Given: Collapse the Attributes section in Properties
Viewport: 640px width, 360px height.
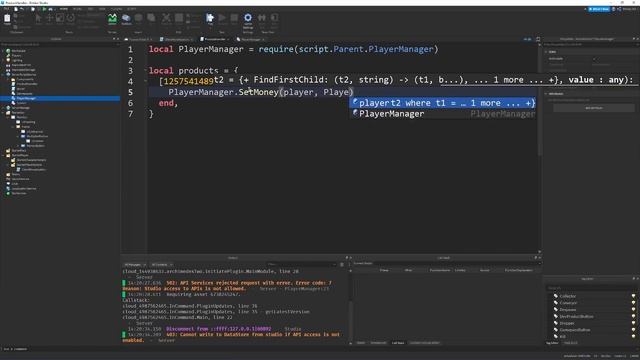Looking at the screenshot, I should (x=546, y=93).
